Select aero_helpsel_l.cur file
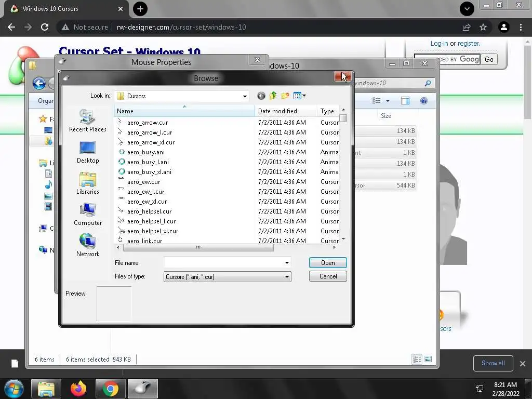The width and height of the screenshot is (532, 399). pyautogui.click(x=151, y=221)
